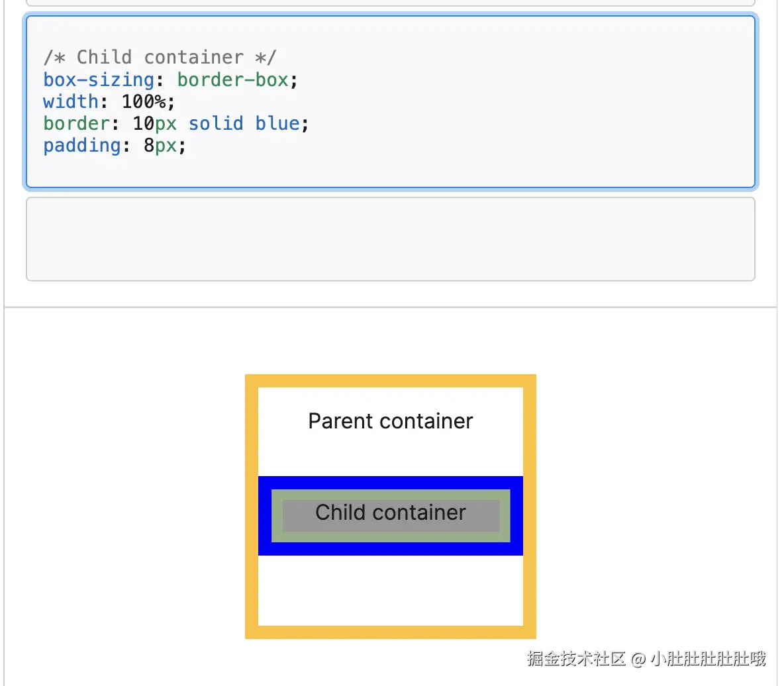Click the empty white area below child box
Screen dimensions: 784x686
(391, 590)
